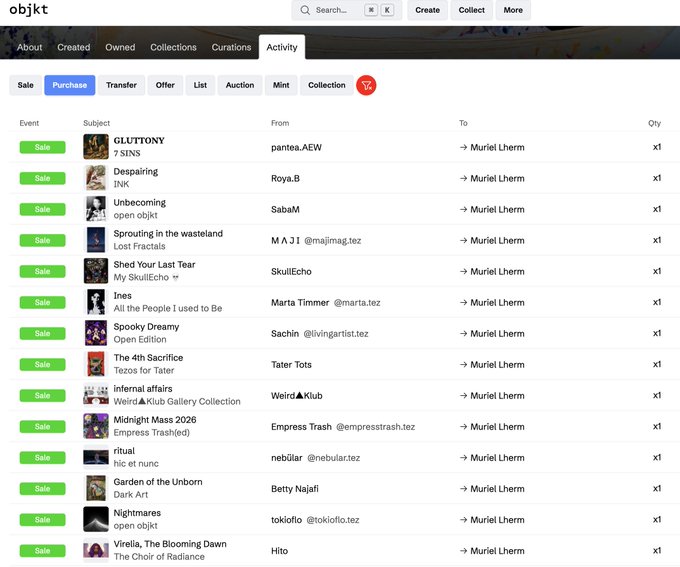Switch to the Curations tab
The width and height of the screenshot is (680, 567).
click(x=231, y=47)
